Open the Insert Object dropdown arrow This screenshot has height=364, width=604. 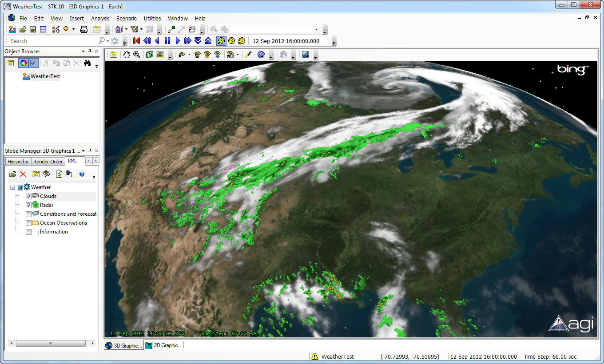[73, 29]
